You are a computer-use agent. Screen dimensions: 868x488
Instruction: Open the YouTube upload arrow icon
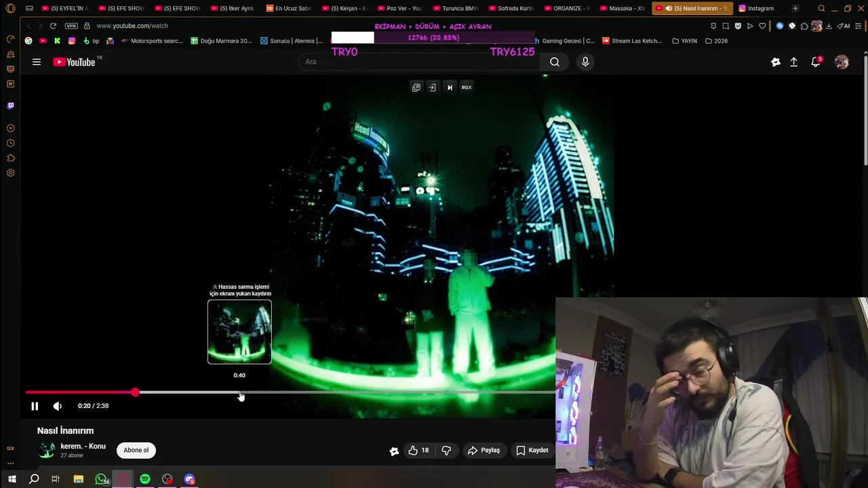tap(793, 62)
